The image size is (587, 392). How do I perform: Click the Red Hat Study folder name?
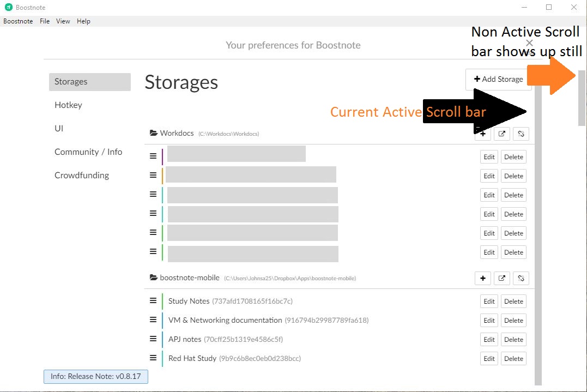pyautogui.click(x=192, y=359)
